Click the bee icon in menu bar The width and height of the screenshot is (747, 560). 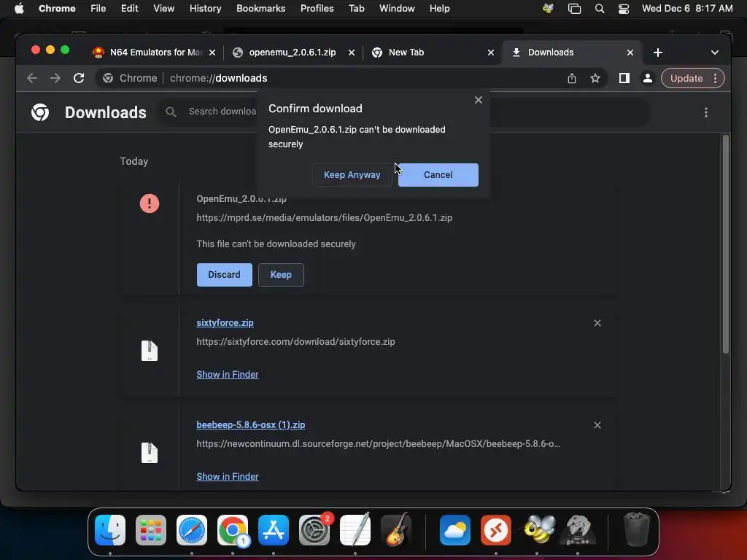tap(549, 8)
